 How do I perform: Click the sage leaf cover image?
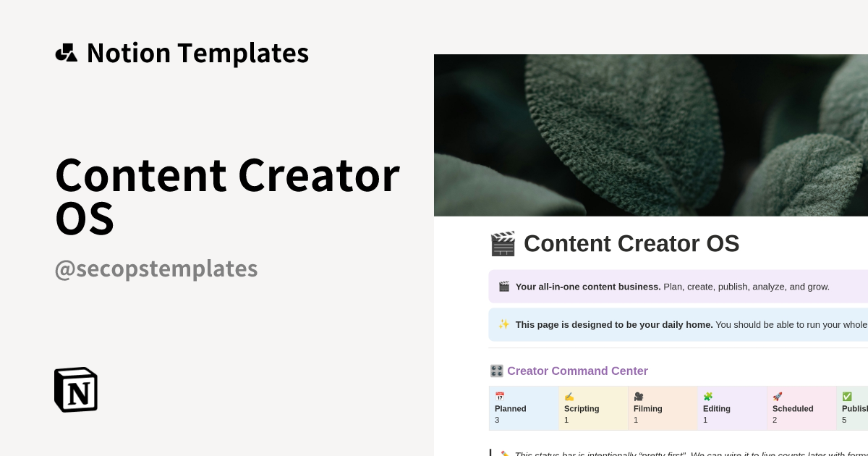(651, 135)
